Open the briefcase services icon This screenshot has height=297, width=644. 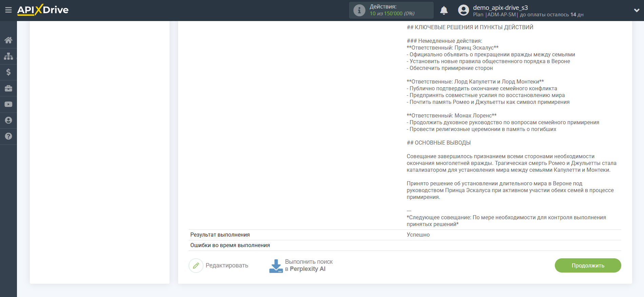pos(8,88)
